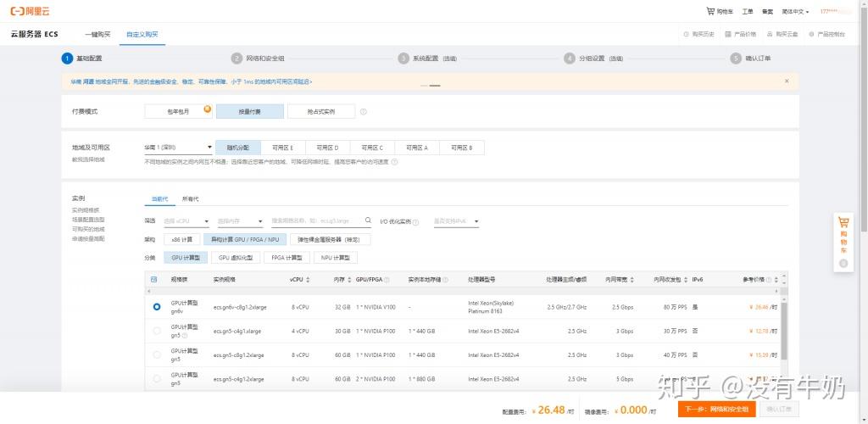Go to step 3 系统配置
Image resolution: width=868 pixels, height=424 pixels.
(x=427, y=59)
